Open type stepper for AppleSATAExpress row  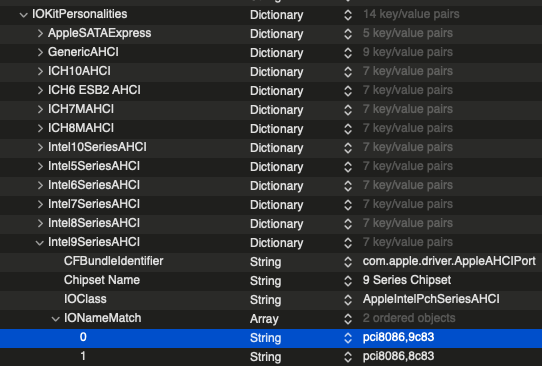[x=348, y=34]
